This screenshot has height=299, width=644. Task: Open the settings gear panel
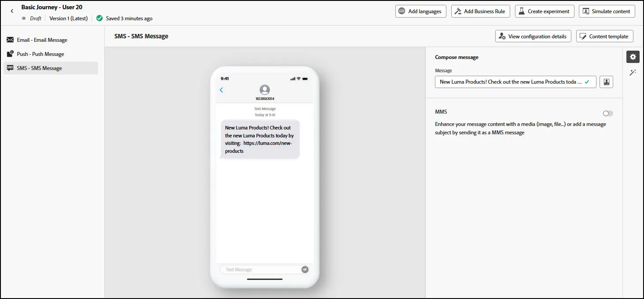click(x=633, y=57)
